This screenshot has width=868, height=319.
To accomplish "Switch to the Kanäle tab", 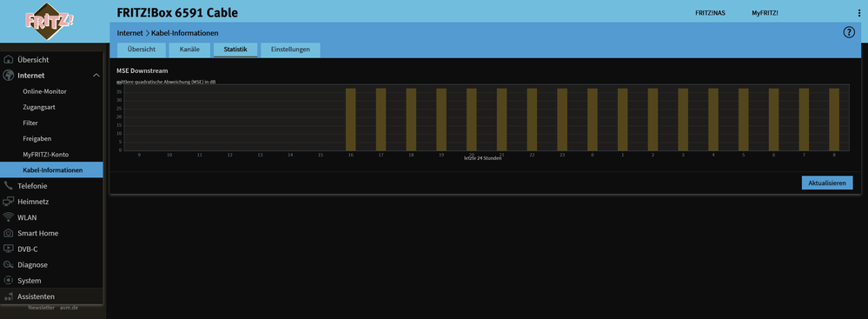I will (189, 50).
